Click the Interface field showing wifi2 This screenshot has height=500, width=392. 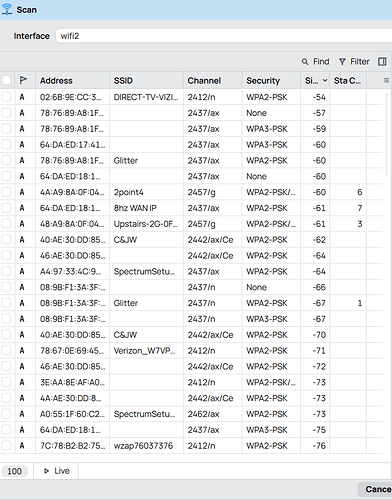coord(224,36)
